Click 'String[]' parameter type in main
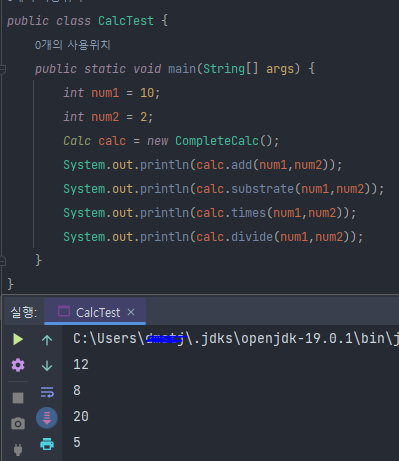The height and width of the screenshot is (461, 399). point(231,69)
